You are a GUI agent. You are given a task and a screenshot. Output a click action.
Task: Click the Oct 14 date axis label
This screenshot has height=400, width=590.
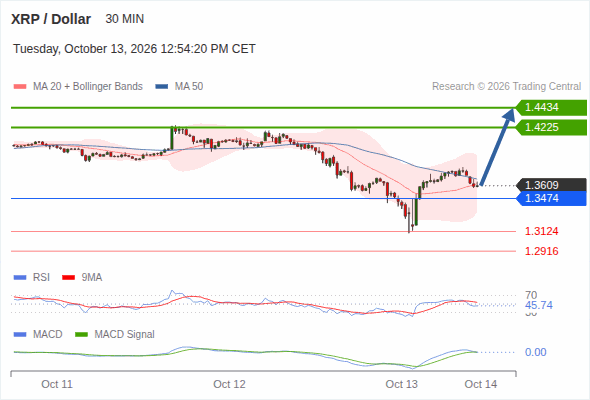tap(481, 384)
